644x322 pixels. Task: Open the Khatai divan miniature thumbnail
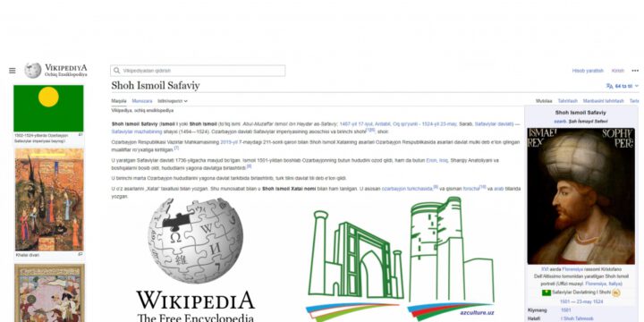click(x=49, y=199)
